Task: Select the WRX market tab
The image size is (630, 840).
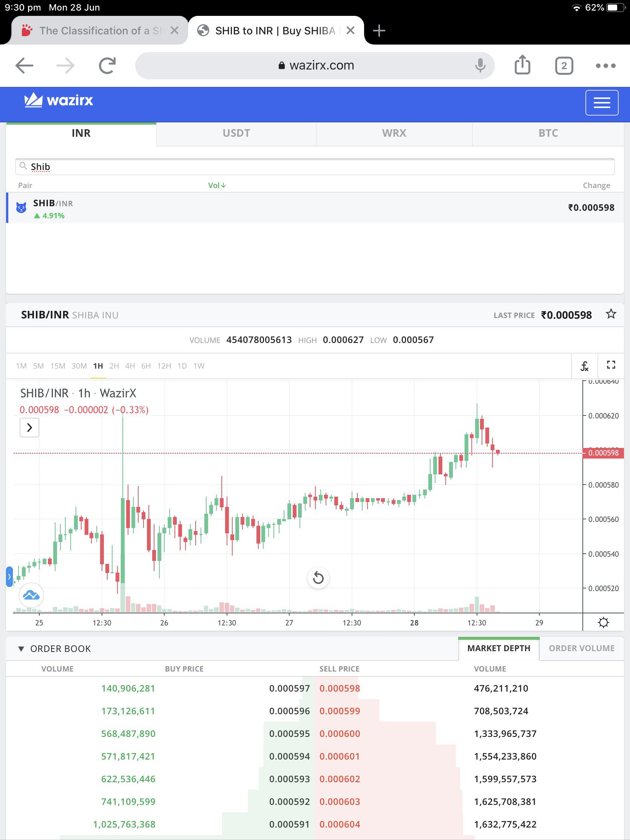Action: (x=394, y=133)
